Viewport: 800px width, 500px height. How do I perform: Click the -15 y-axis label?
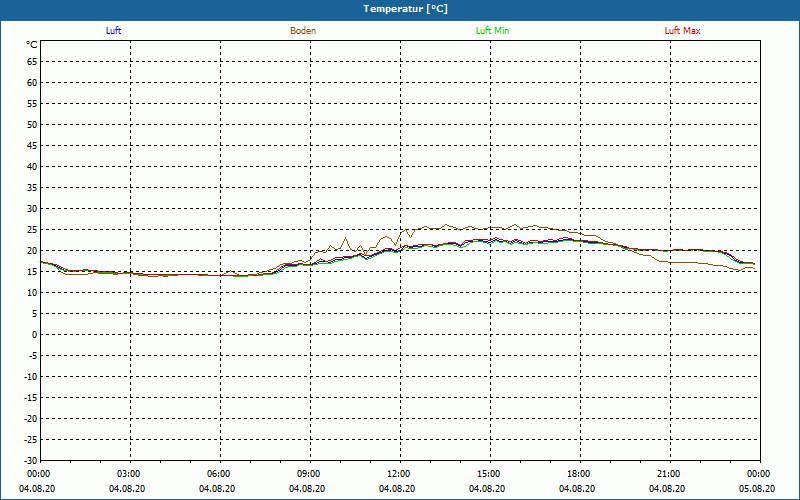point(31,398)
